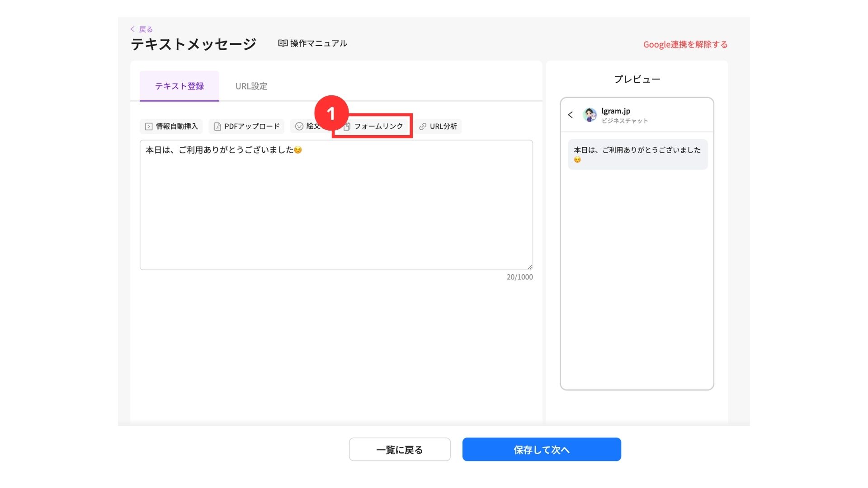Click the preview back chevron
The width and height of the screenshot is (868, 488).
(x=571, y=115)
